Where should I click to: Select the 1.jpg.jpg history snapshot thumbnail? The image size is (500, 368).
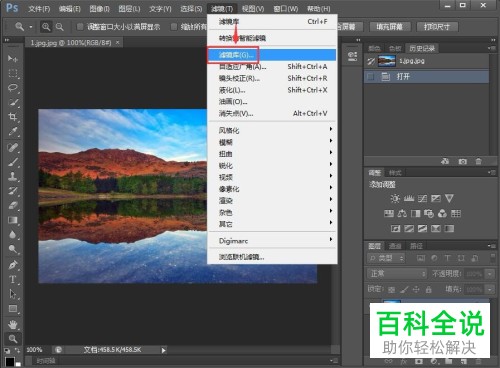pyautogui.click(x=387, y=61)
